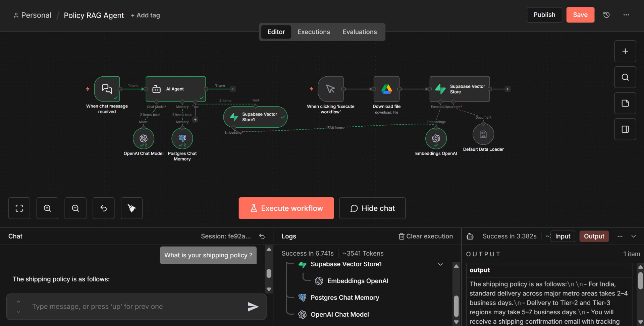Open the node search magnifier button
The image size is (644, 326).
pyautogui.click(x=625, y=77)
